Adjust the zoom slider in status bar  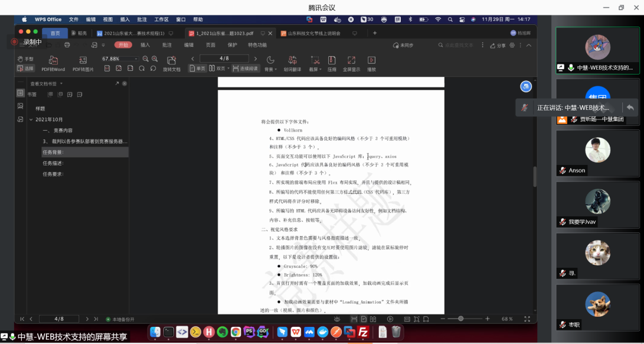point(461,319)
